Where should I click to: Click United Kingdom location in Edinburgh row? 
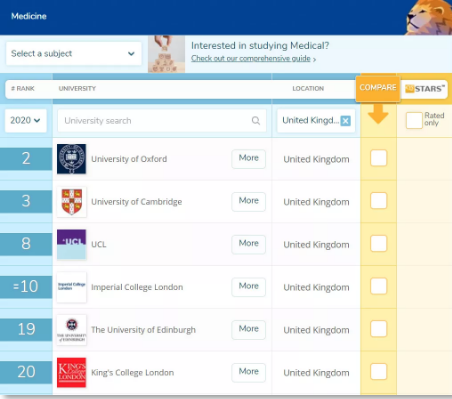coord(316,330)
